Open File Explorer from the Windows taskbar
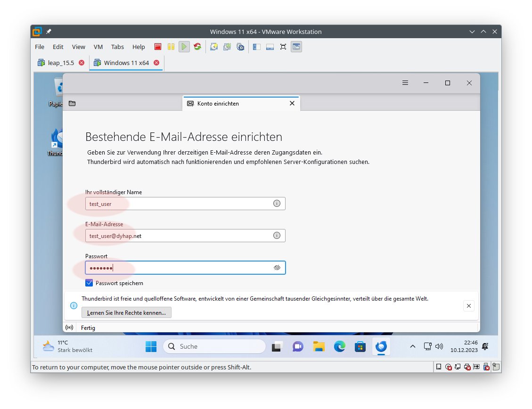The image size is (532, 409). (x=319, y=347)
